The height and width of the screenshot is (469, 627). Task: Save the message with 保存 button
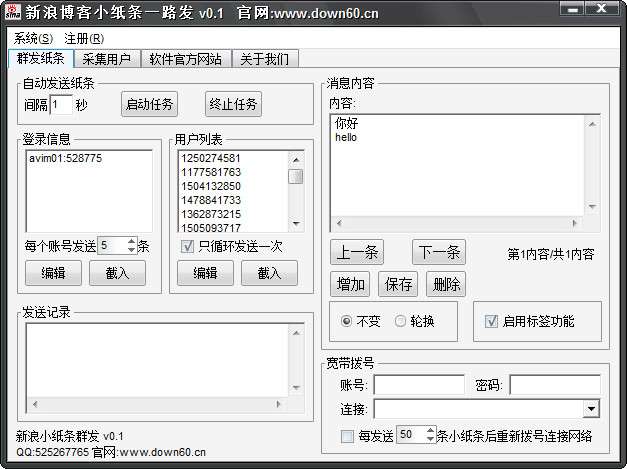point(398,284)
